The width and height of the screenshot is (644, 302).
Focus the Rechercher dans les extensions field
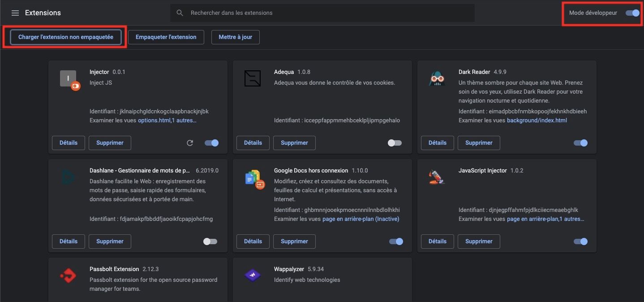[x=322, y=13]
